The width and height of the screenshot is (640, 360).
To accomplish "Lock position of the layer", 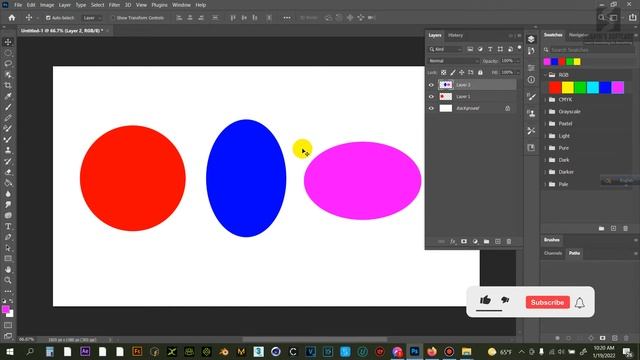I will coord(462,72).
